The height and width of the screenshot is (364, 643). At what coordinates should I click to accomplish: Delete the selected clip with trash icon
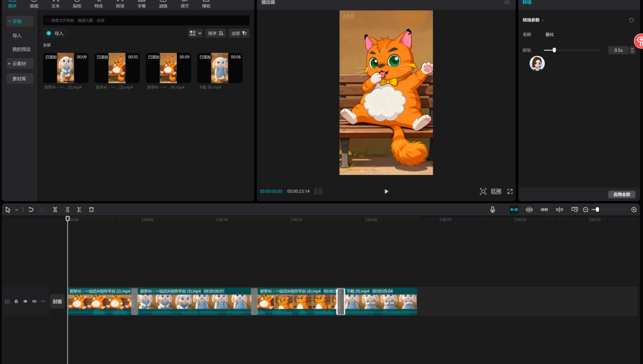point(91,209)
